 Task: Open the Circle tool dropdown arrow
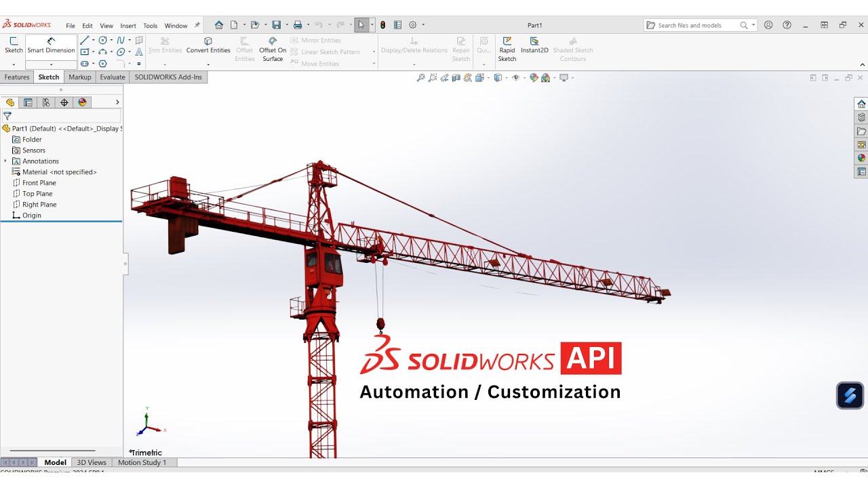click(111, 41)
